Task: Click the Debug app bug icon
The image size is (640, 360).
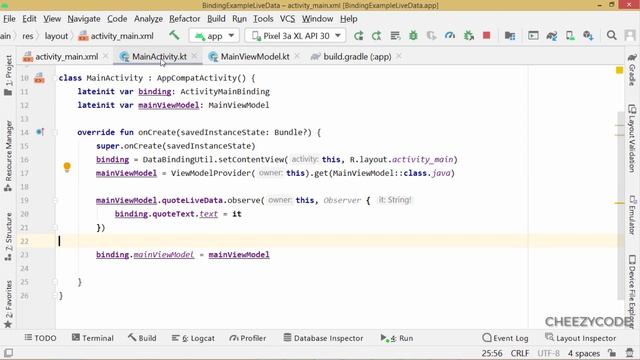Action: click(413, 36)
